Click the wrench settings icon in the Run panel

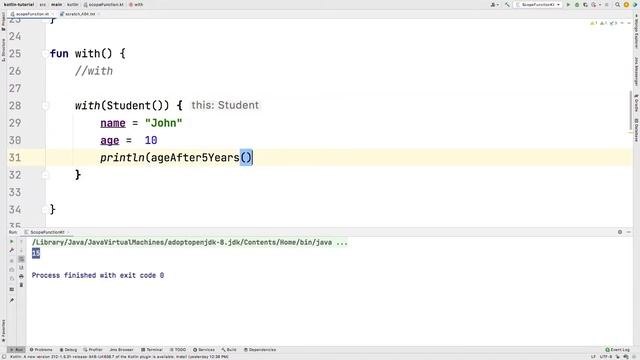[11, 250]
